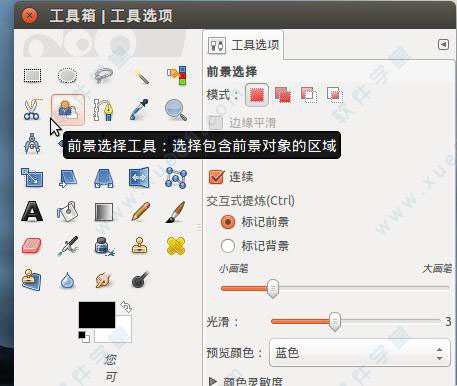This screenshot has width=457, height=386.
Task: Select the Rectangle Select tool
Action: pos(32,76)
